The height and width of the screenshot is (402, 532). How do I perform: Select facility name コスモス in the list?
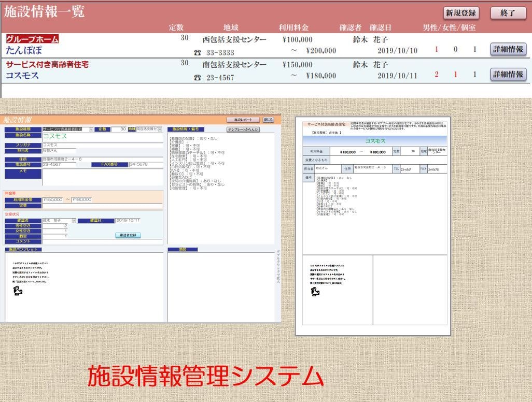22,75
